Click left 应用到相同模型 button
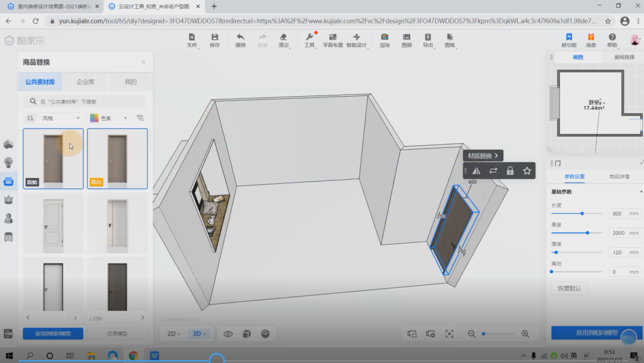Image resolution: width=644 pixels, height=363 pixels. [53, 333]
